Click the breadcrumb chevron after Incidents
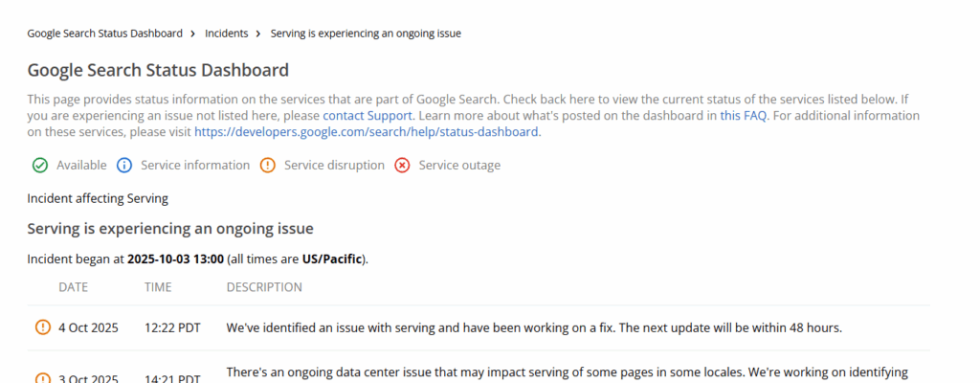The image size is (980, 383). (258, 34)
